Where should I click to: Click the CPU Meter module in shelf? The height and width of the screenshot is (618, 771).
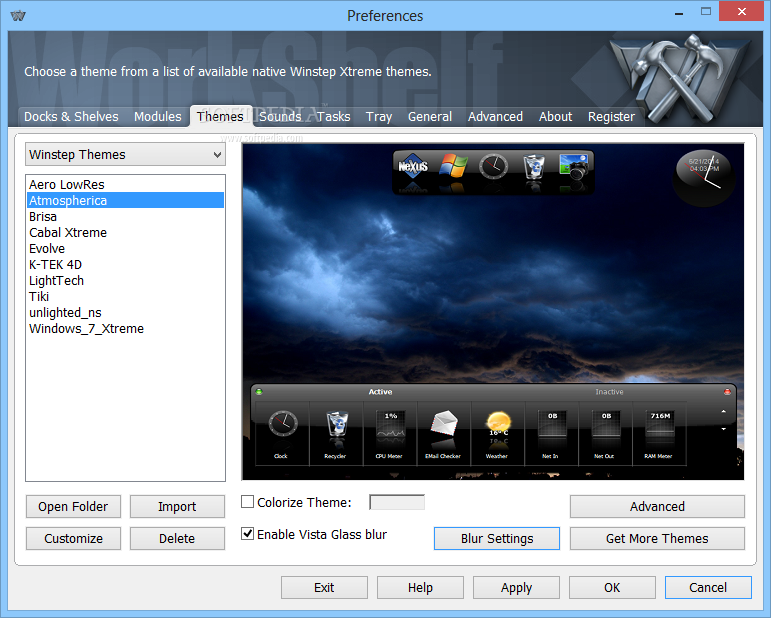tap(390, 433)
